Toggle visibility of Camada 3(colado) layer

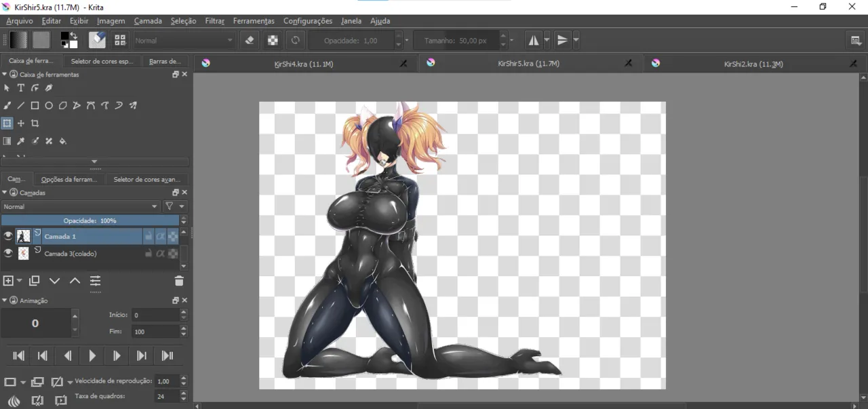8,253
